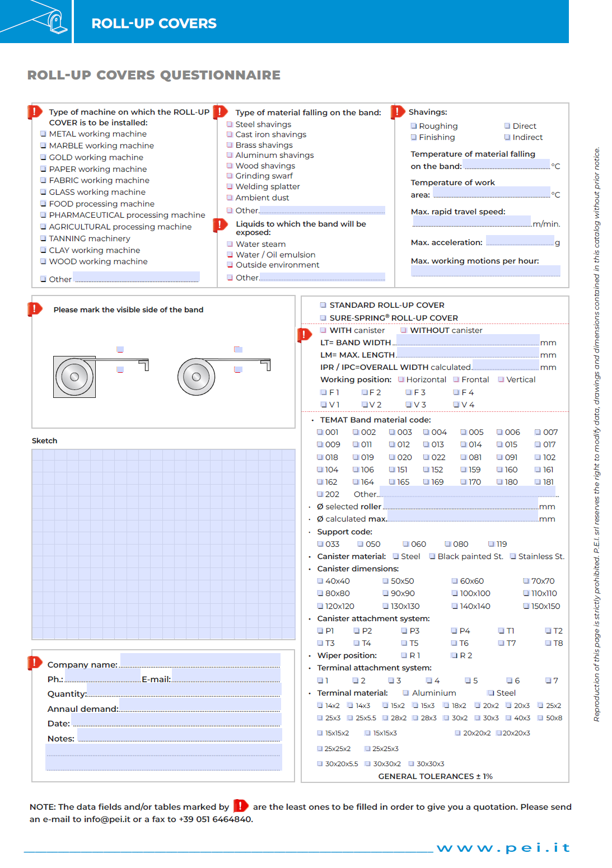Image resolution: width=612 pixels, height=868 pixels.
Task: Click exclamation marker beside 'Please mark the visible side'
Action: 35,309
